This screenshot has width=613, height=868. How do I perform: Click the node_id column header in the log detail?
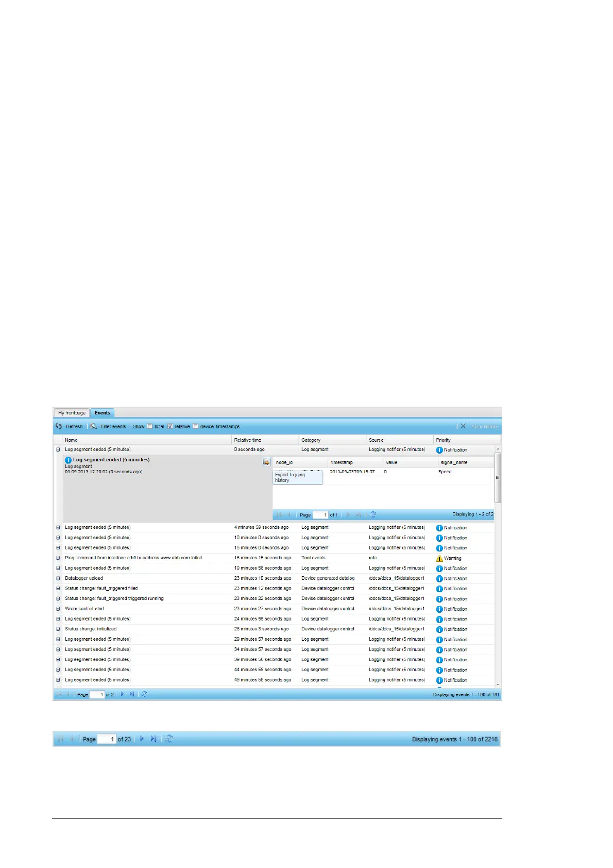click(300, 462)
